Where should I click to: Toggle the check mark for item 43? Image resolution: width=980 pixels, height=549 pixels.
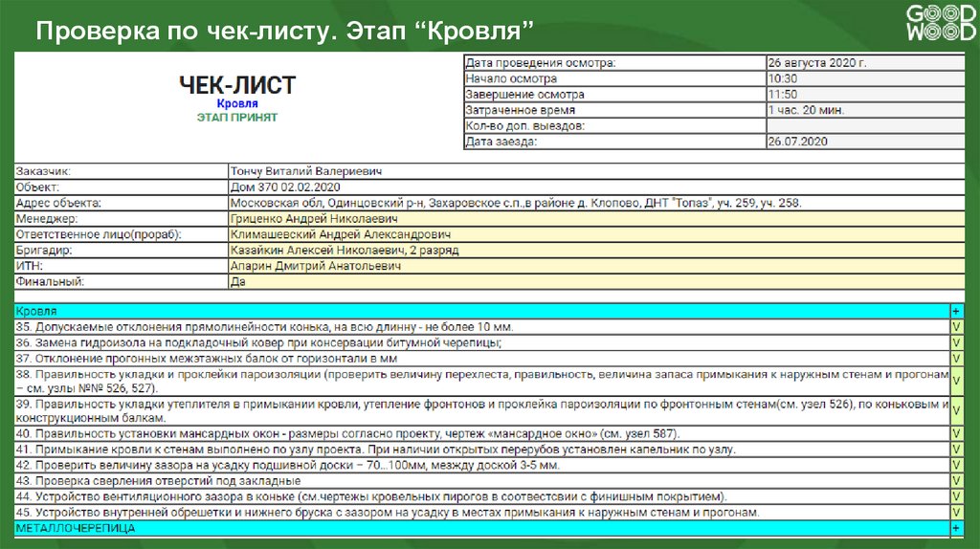[x=956, y=481]
